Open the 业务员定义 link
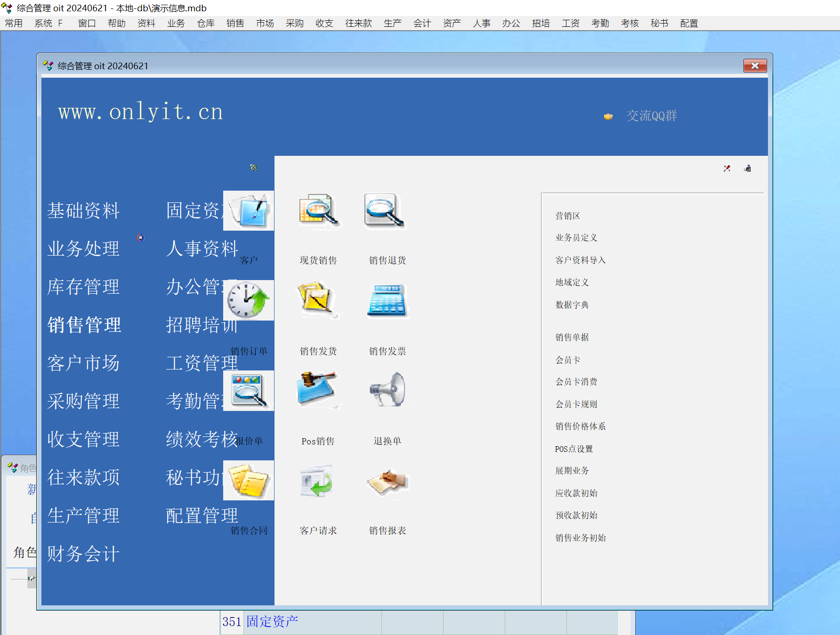Screen dimensions: 840x635 click(x=576, y=238)
